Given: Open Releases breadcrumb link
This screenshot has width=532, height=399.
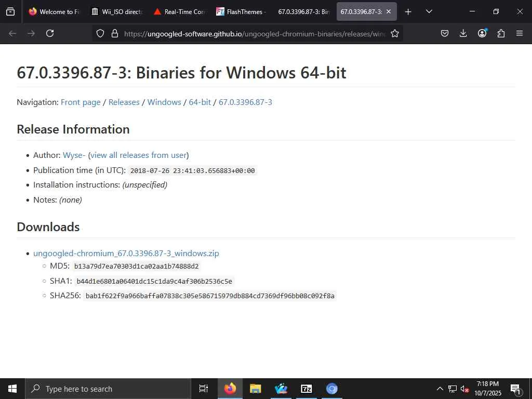Looking at the screenshot, I should coord(124,102).
